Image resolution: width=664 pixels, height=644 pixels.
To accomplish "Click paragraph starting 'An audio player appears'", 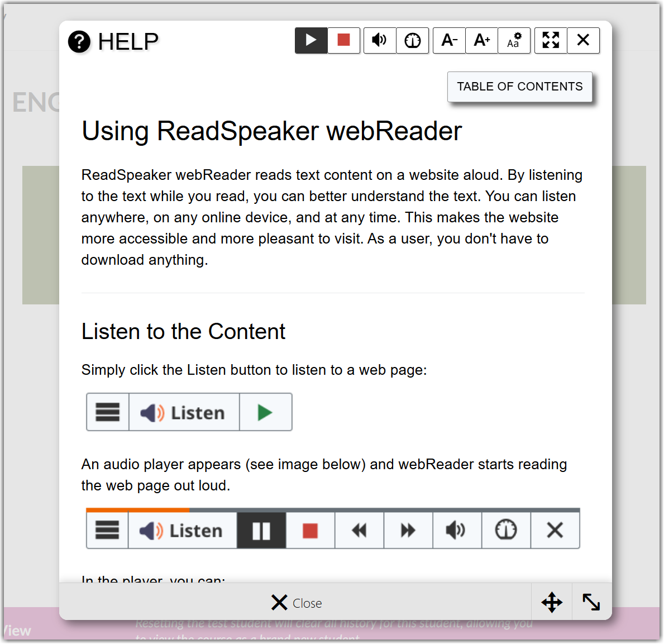I will [x=324, y=475].
